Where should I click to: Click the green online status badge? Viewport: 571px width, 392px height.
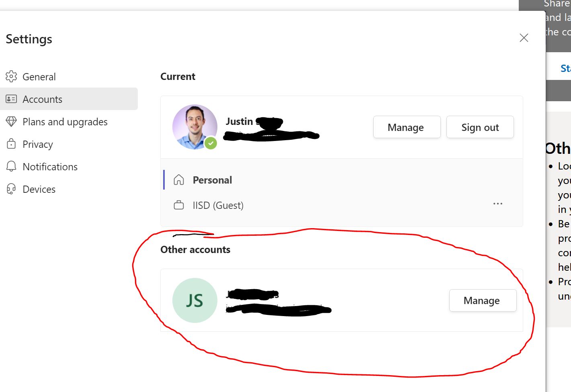pyautogui.click(x=211, y=143)
